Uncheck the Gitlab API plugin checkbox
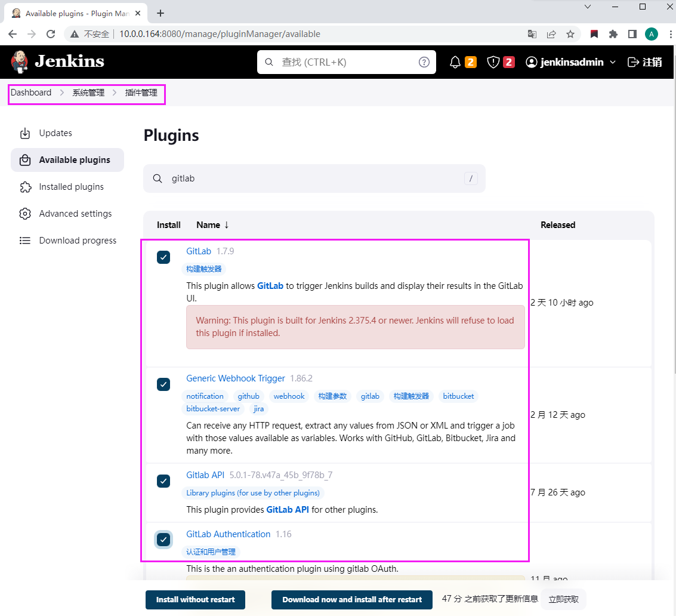The image size is (676, 616). [163, 481]
